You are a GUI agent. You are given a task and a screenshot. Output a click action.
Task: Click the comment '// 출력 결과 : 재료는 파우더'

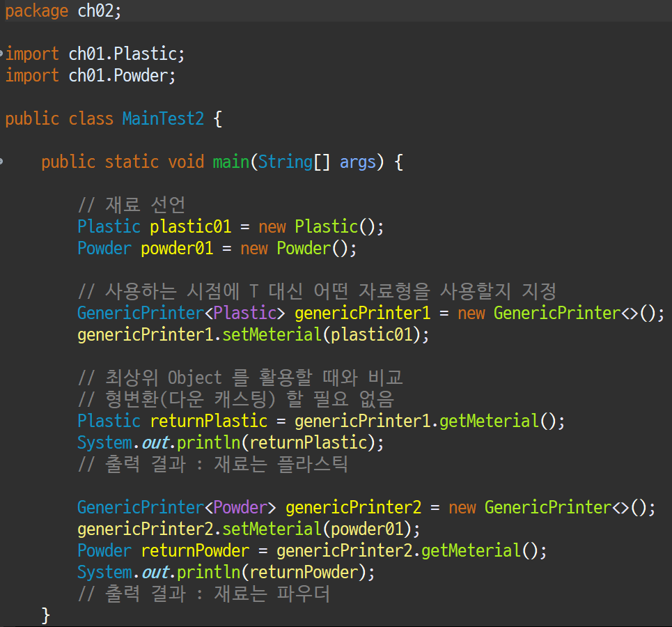click(204, 594)
